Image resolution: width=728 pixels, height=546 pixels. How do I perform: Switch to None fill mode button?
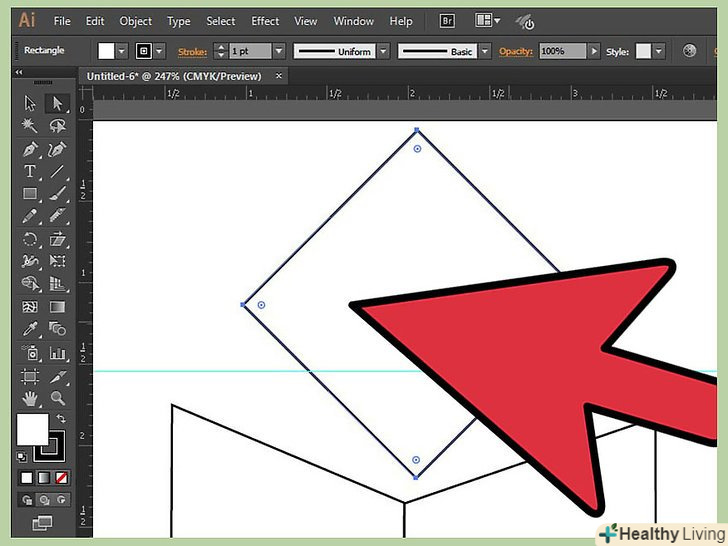(x=62, y=478)
